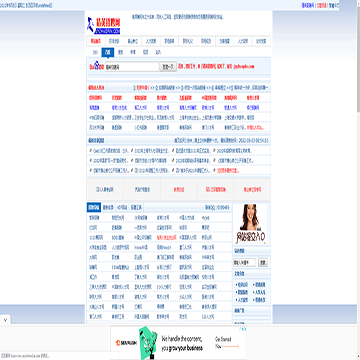This screenshot has width=360, height=360.
Task: Focus the sidebar keyword search field
Action: click(x=245, y=263)
